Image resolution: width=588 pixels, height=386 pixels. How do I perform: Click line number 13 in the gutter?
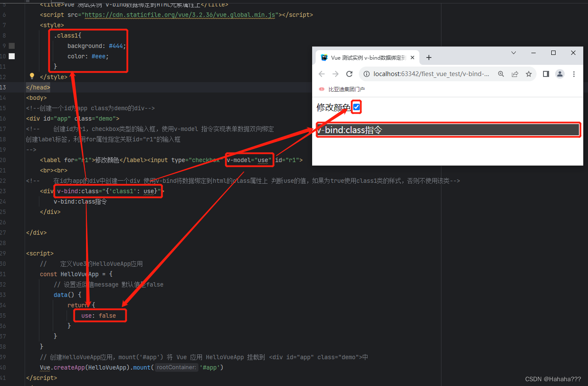pyautogui.click(x=3, y=87)
